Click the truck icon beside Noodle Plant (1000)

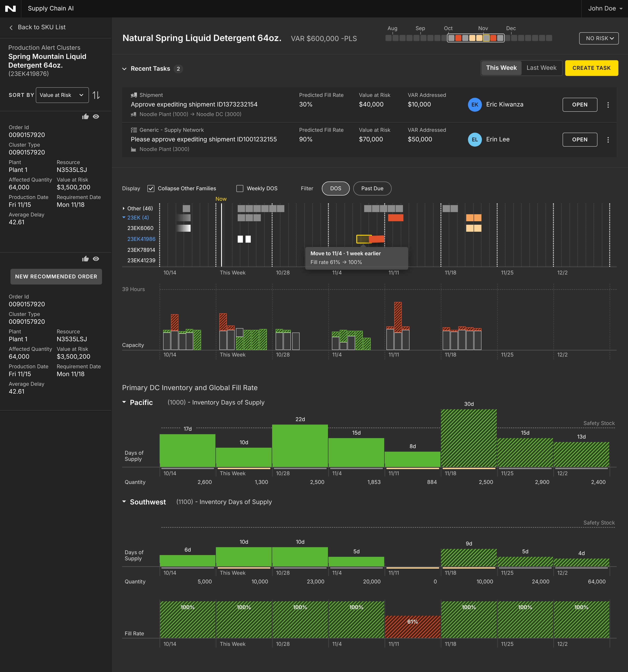(x=133, y=114)
